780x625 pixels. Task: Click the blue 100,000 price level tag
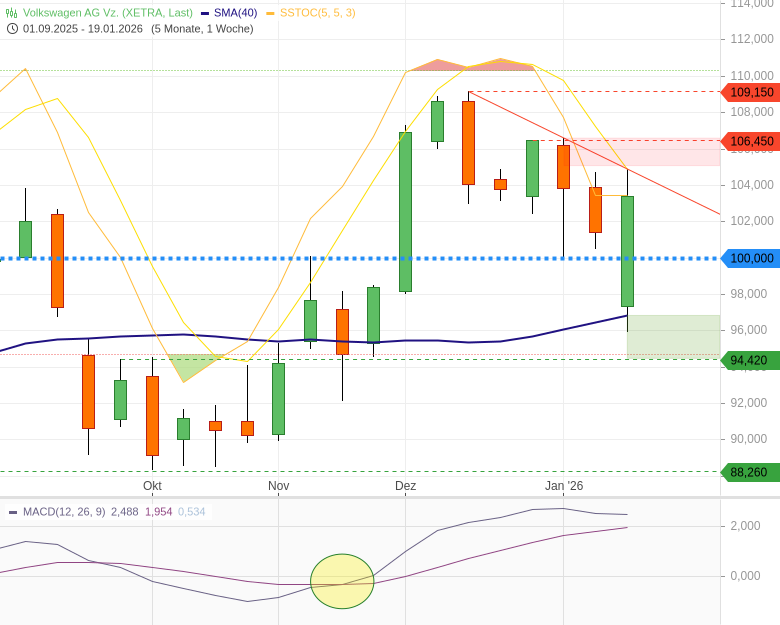(751, 258)
